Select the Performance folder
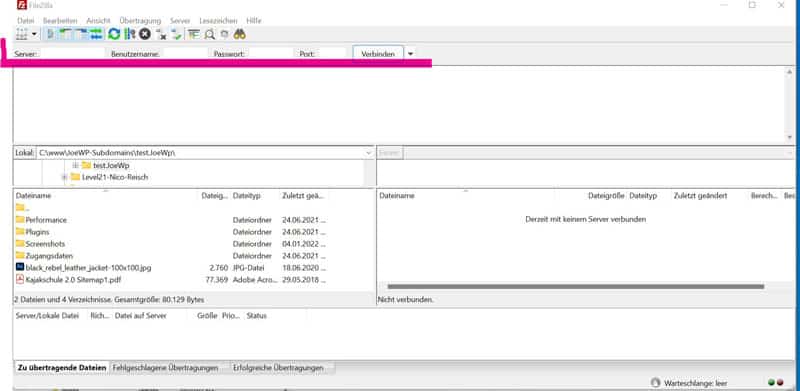The width and height of the screenshot is (800, 391). [x=46, y=220]
